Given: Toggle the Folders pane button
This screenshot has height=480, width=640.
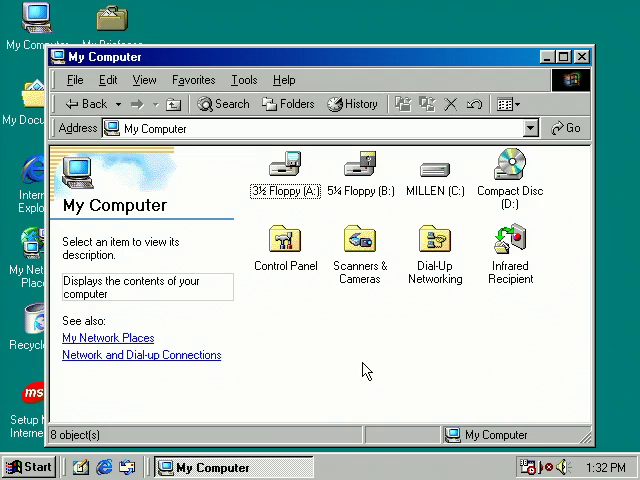Looking at the screenshot, I should 288,104.
